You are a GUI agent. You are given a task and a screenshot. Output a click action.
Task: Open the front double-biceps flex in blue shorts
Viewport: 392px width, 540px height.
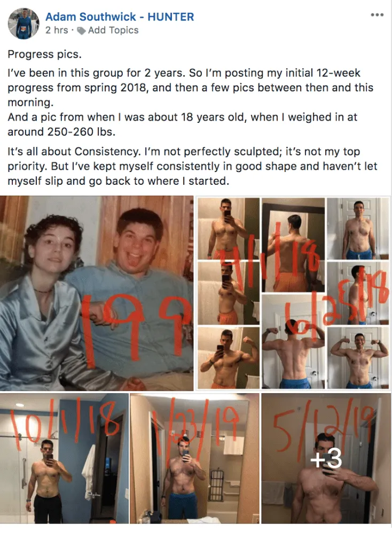[x=358, y=358]
